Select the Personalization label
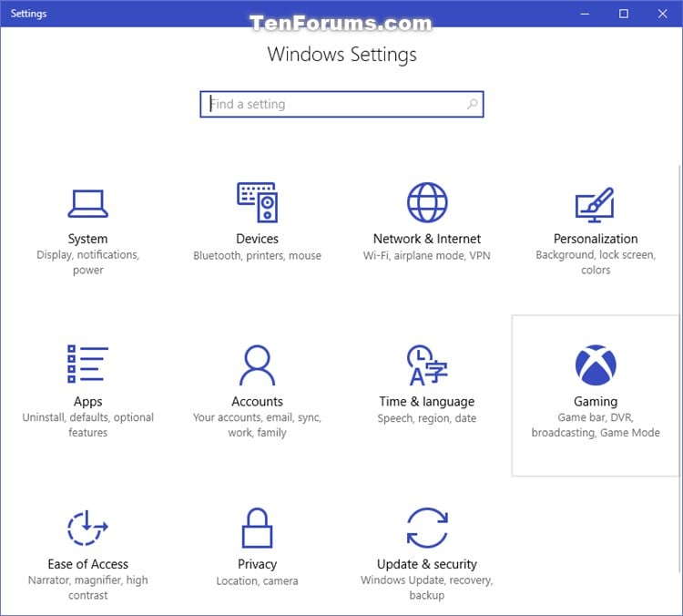 click(x=596, y=239)
